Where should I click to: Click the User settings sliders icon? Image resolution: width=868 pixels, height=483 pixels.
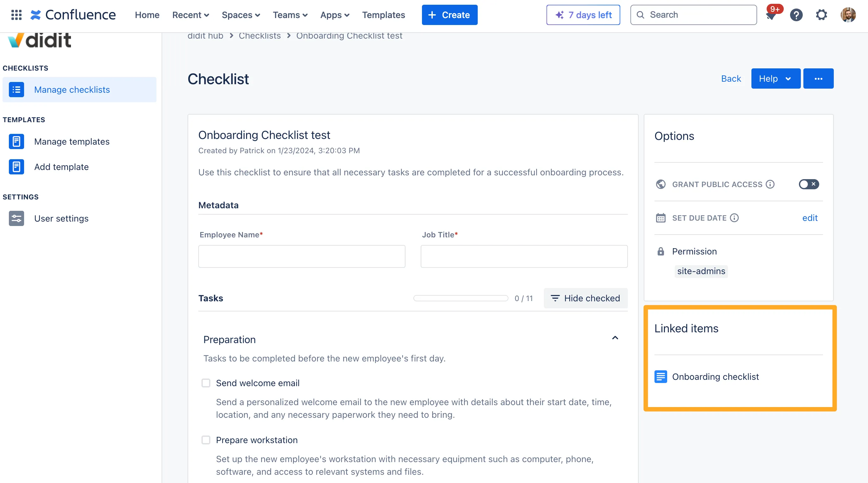pos(16,218)
